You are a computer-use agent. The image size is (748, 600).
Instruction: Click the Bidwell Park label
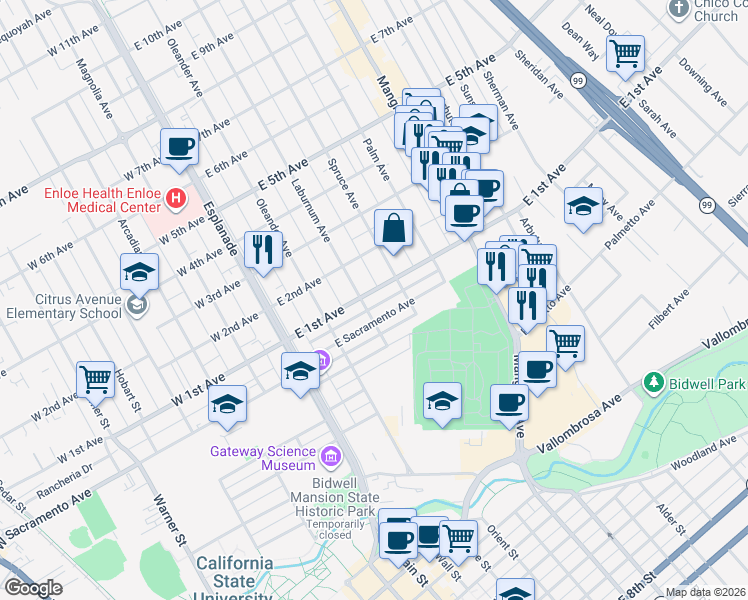click(x=707, y=384)
